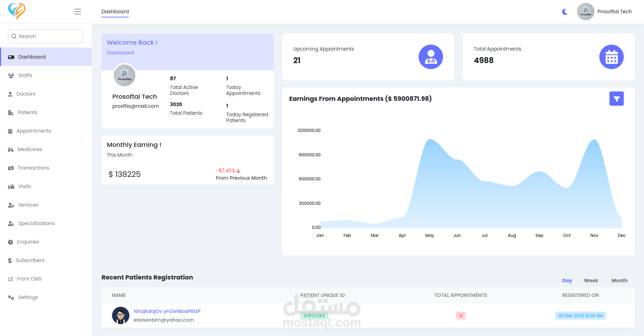Click the Subscribers S icon

click(x=10, y=260)
